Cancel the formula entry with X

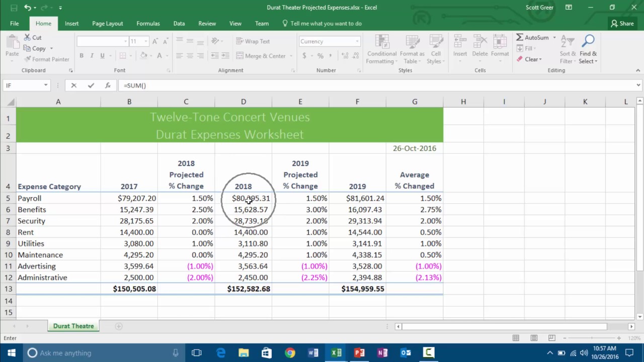click(x=73, y=85)
